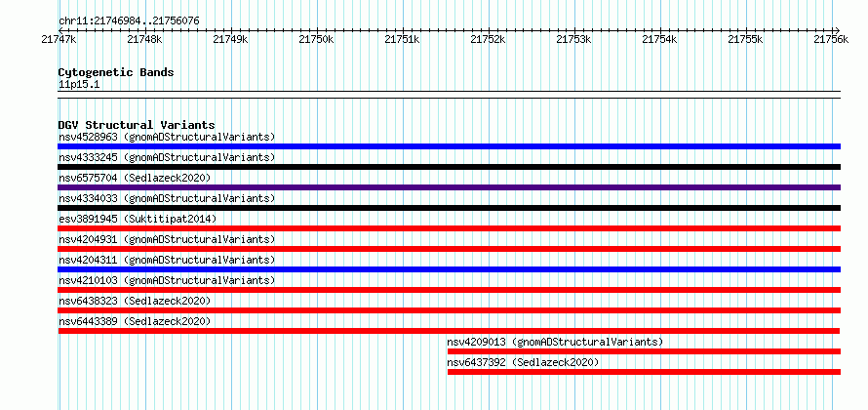
Task: Click the nsv4204311 blue variant bar
Action: (449, 269)
